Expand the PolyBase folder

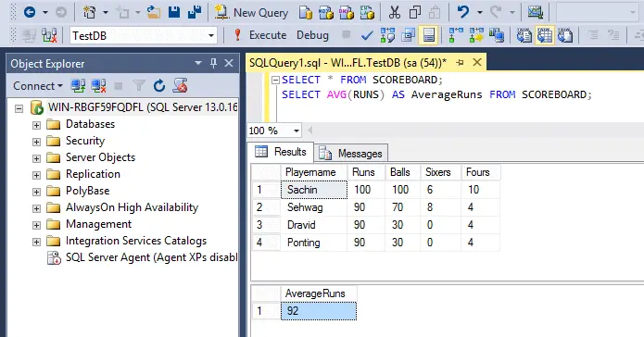[x=36, y=192]
